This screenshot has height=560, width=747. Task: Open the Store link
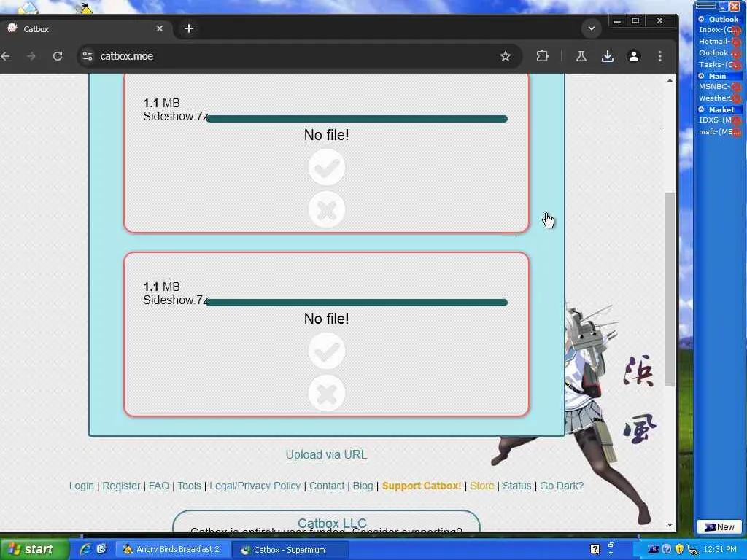click(482, 486)
